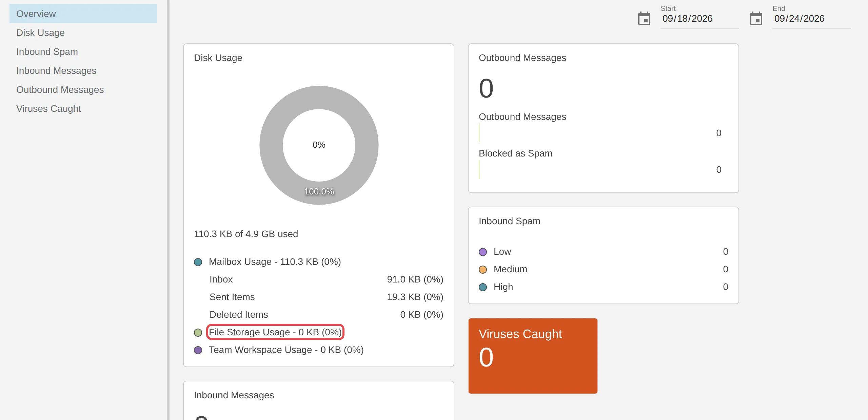Click the Low spam purple legend dot
The width and height of the screenshot is (868, 420).
(483, 252)
